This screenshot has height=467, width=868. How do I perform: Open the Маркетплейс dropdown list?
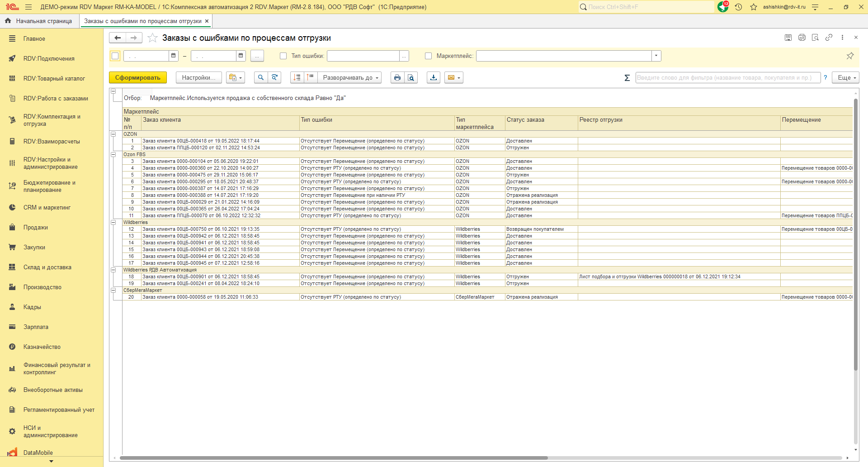(x=656, y=56)
